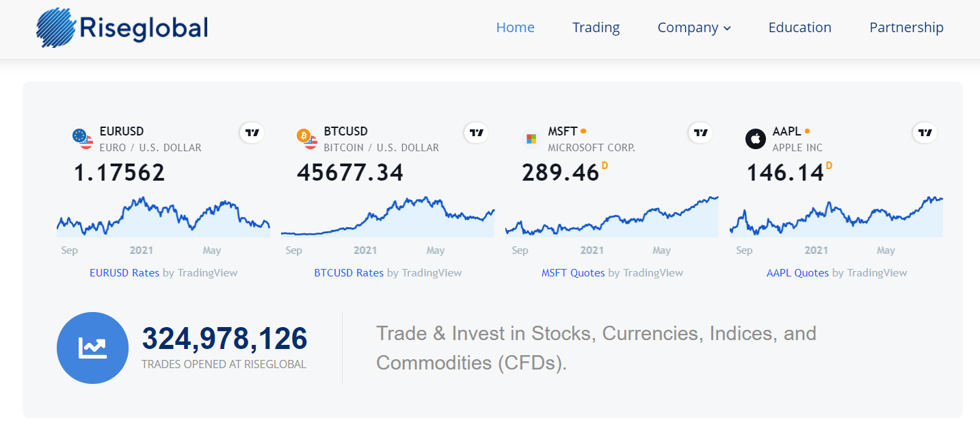Click the BTCUSD sparkline chart
The image size is (980, 440).
387,219
